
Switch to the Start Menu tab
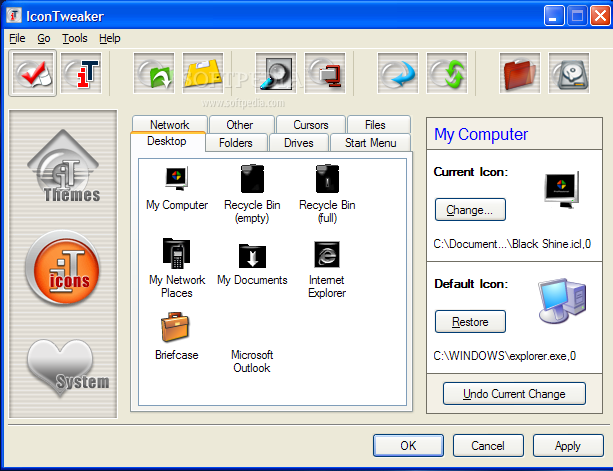click(371, 143)
